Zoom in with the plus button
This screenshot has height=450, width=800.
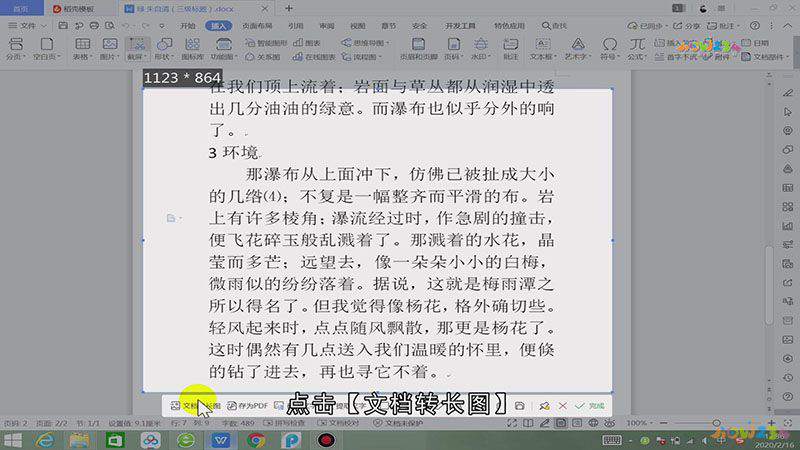pyautogui.click(x=771, y=423)
